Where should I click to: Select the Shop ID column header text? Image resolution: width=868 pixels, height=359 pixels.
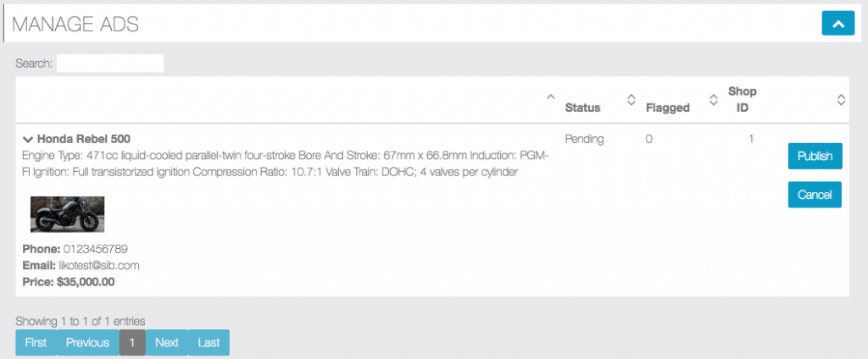tap(742, 99)
